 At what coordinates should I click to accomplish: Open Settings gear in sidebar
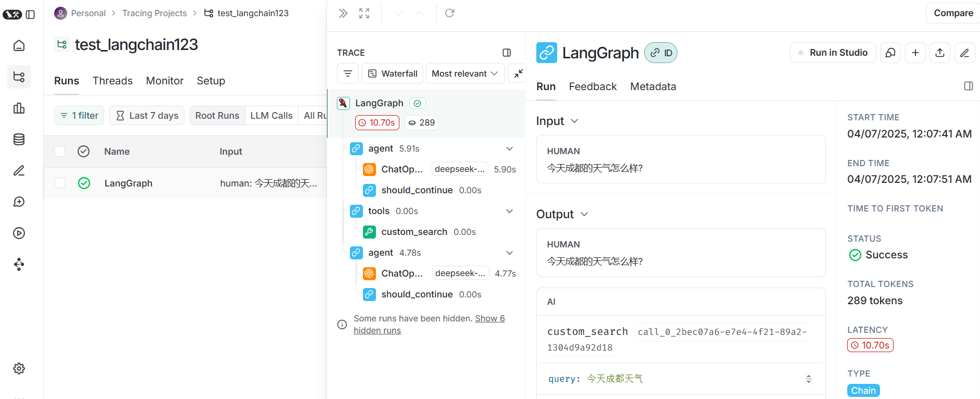[x=19, y=369]
